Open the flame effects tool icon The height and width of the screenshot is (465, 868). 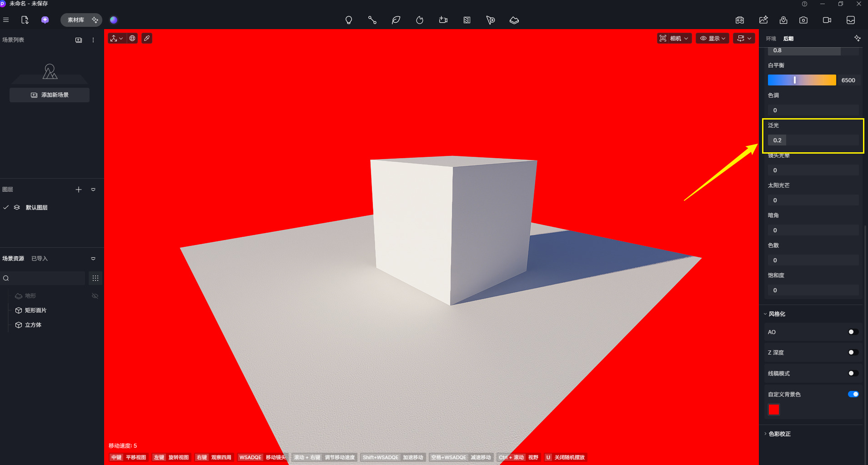[x=420, y=20]
